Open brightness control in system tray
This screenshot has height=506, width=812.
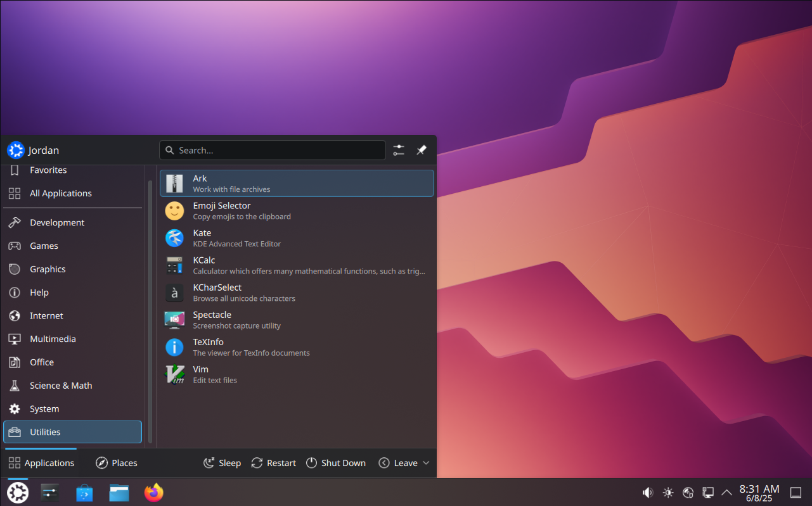[668, 492]
